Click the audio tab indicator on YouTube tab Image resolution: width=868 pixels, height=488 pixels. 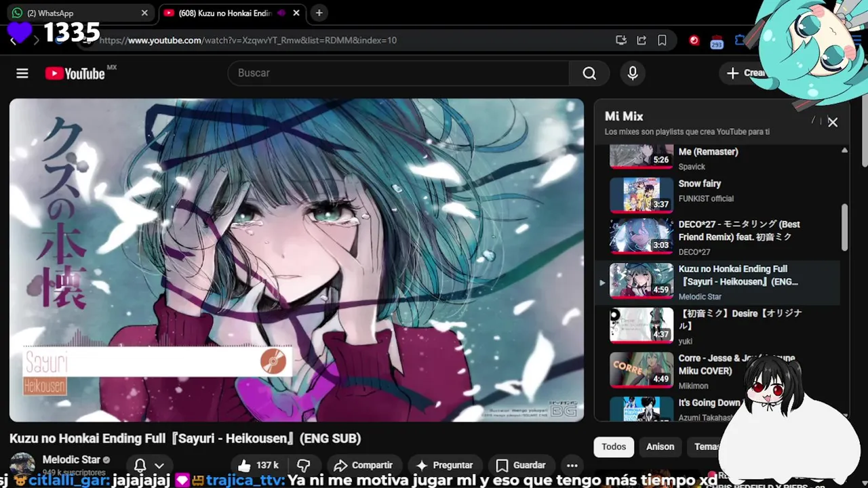[281, 13]
